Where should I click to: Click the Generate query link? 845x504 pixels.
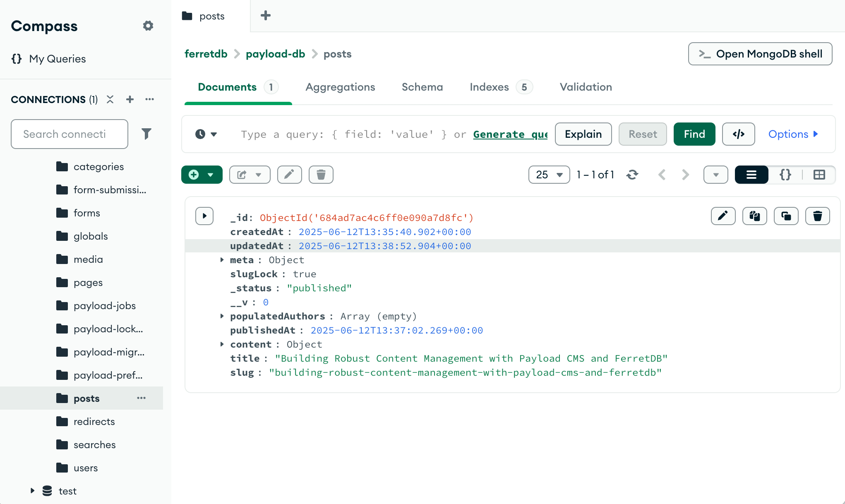click(x=510, y=134)
